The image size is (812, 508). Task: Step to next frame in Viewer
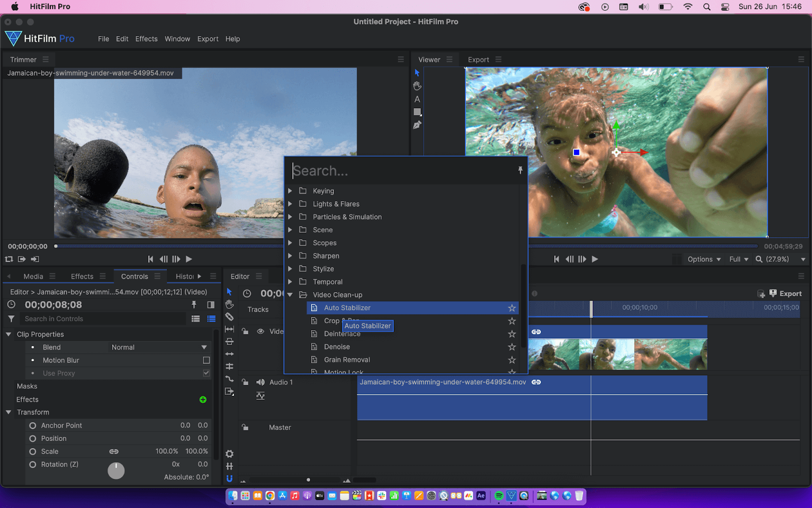coord(582,259)
